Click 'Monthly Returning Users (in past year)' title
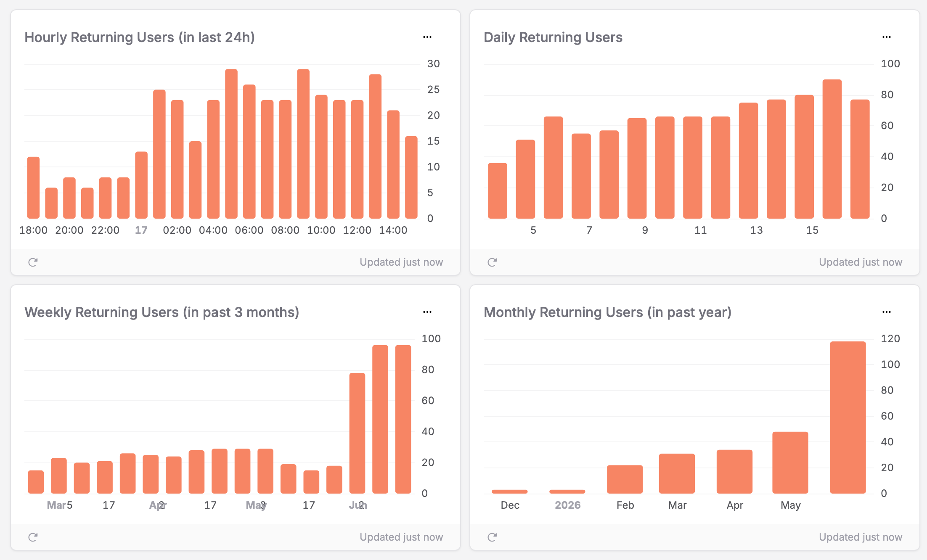The height and width of the screenshot is (560, 927). coord(608,312)
